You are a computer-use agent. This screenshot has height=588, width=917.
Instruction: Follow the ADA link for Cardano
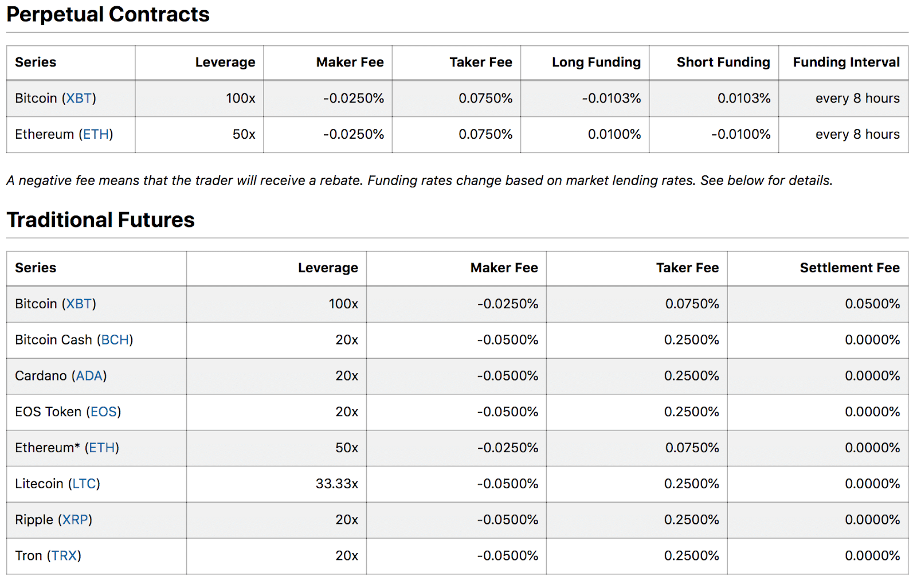89,377
